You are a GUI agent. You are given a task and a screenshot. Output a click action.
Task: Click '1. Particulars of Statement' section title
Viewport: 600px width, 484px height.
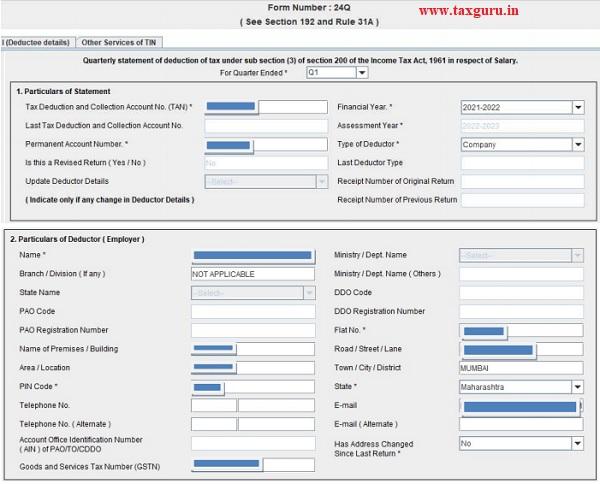click(x=63, y=91)
